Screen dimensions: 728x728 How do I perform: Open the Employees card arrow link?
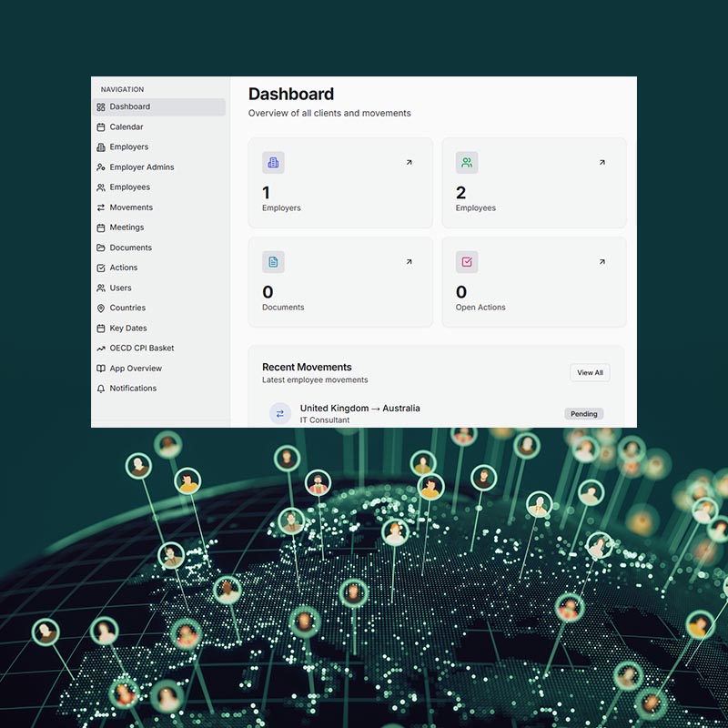[x=602, y=163]
